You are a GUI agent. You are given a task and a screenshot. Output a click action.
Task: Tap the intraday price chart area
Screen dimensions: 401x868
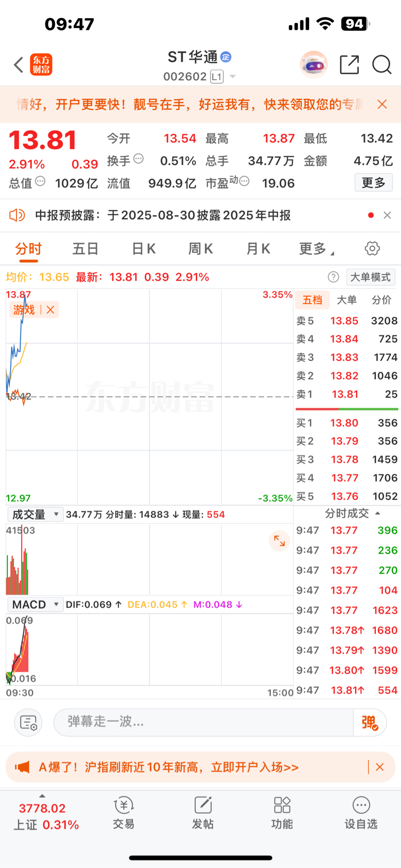click(x=149, y=396)
